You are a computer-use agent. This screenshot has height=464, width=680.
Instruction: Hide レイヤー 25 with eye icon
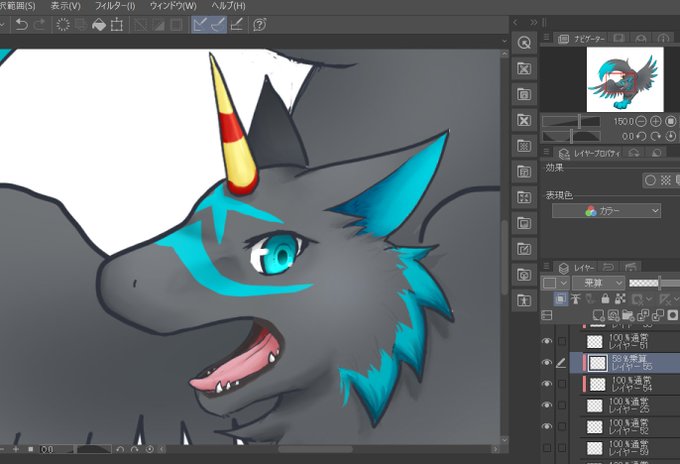coord(547,405)
